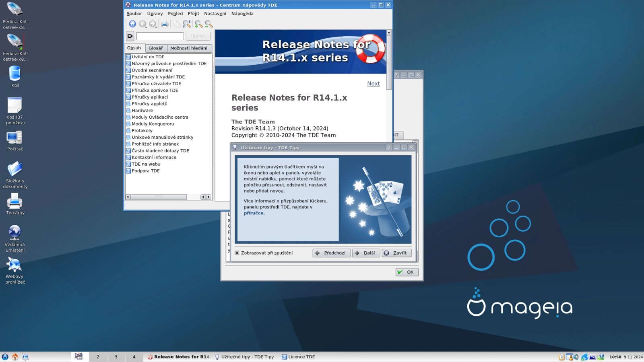Open the Nápověda menu

pos(242,14)
